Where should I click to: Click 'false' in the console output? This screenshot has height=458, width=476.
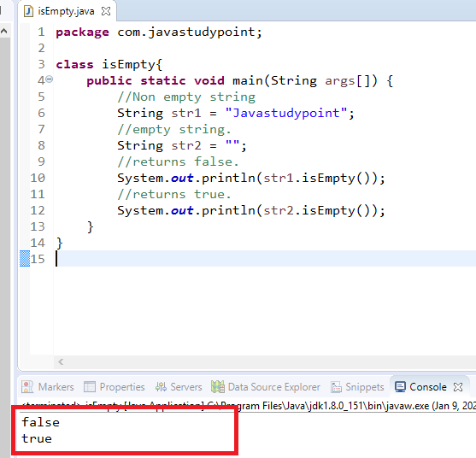pos(40,422)
